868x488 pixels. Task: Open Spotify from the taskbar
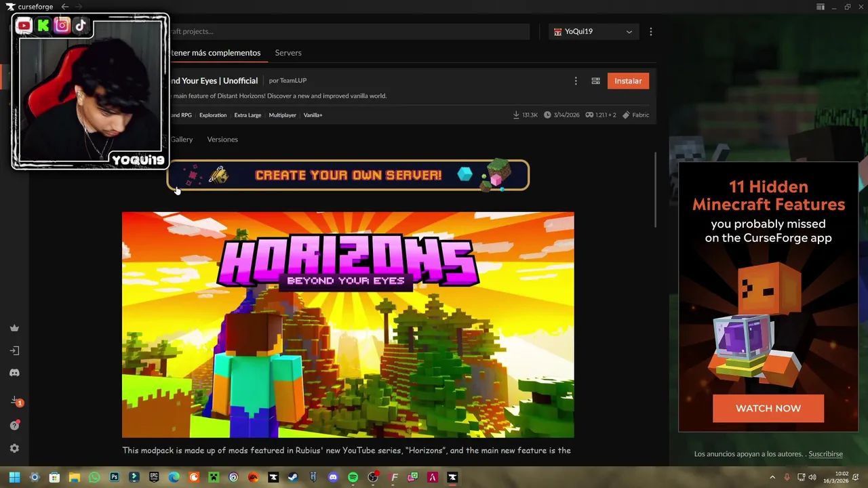click(x=353, y=477)
